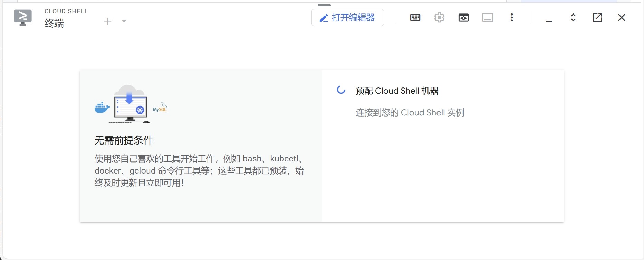
Task: Click the bash, kubectl description paragraph
Action: (199, 171)
